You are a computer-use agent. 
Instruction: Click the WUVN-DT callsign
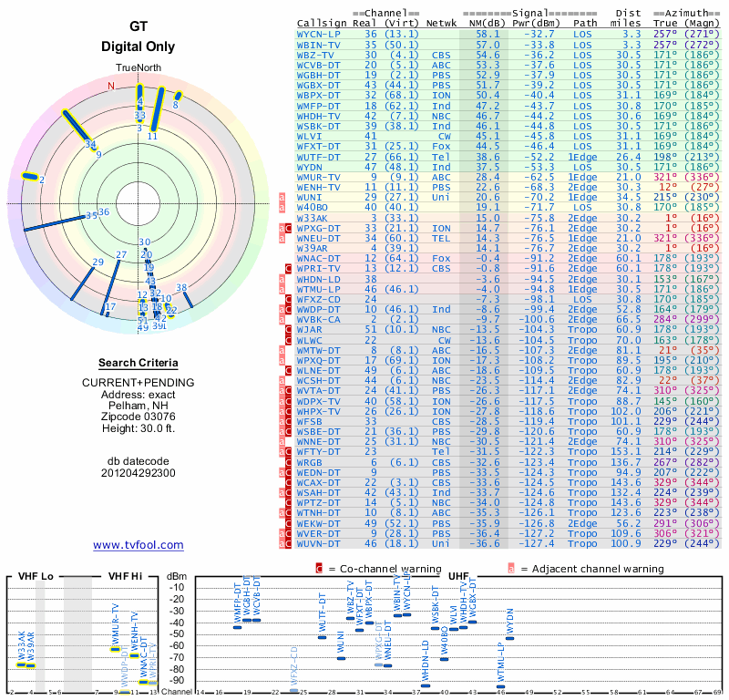point(318,544)
